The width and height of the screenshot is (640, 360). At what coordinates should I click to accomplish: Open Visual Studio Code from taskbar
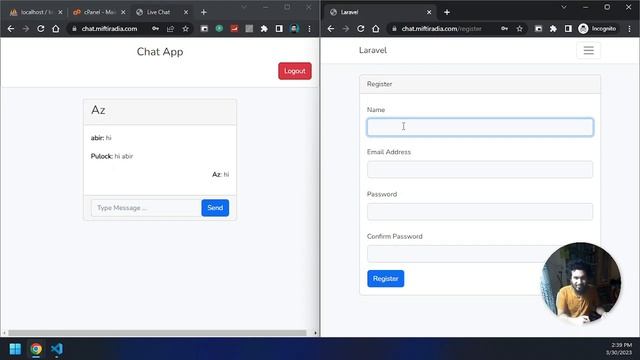point(57,349)
